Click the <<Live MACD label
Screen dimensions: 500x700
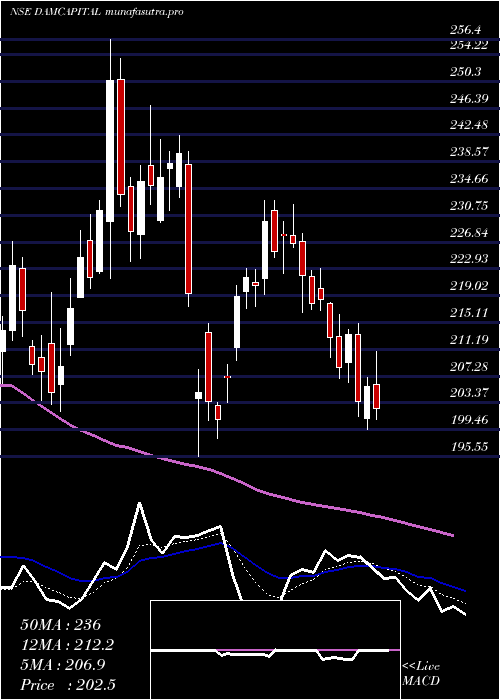(421, 674)
